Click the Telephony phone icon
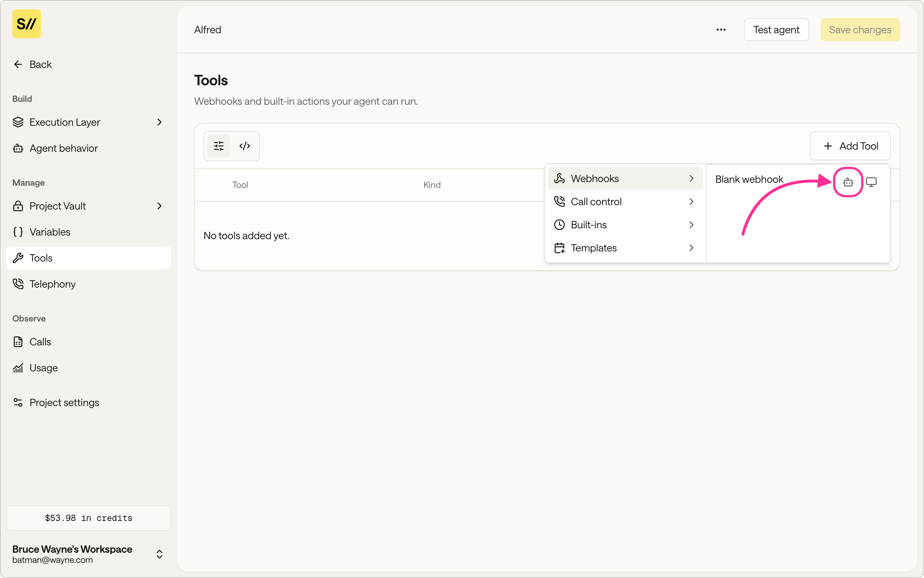Image resolution: width=924 pixels, height=578 pixels. (x=18, y=284)
